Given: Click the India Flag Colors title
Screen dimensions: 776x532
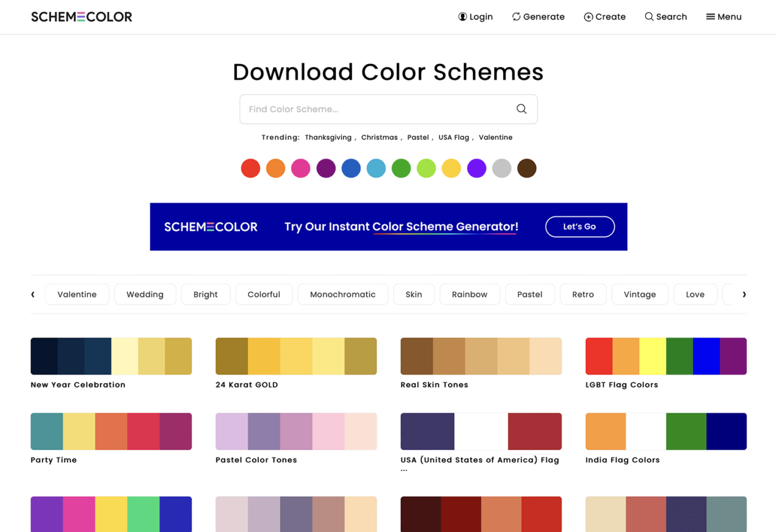Looking at the screenshot, I should pyautogui.click(x=623, y=460).
